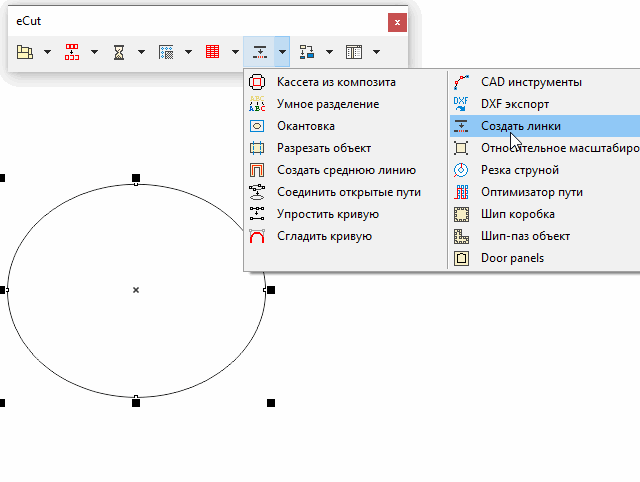
Task: Expand the arrow next to the red multiply icon
Action: click(x=94, y=52)
